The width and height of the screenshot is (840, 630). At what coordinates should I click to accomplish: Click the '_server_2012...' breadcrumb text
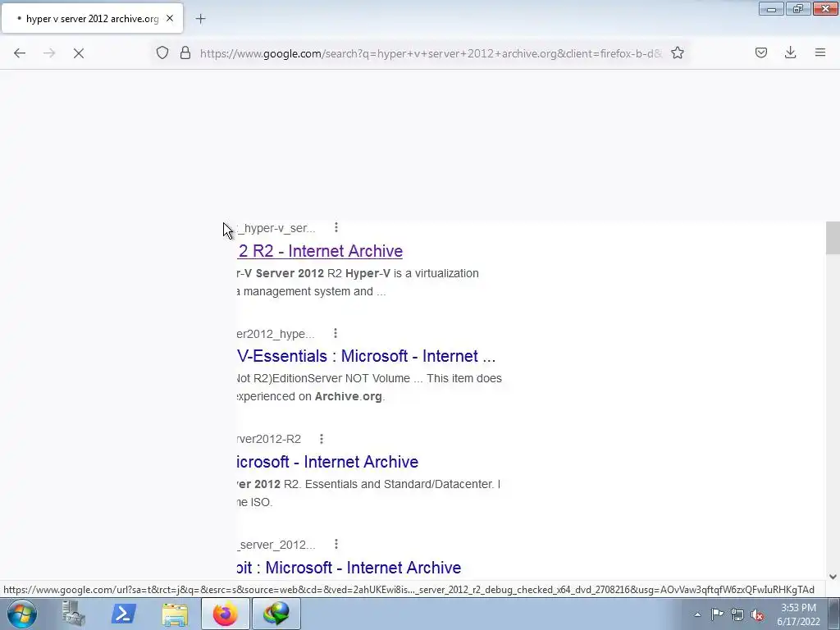tap(276, 545)
